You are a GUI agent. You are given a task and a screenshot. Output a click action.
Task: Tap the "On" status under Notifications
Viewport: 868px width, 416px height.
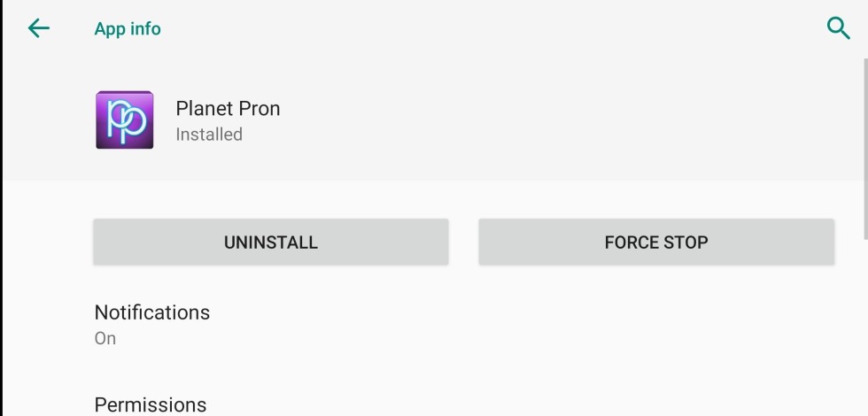[x=105, y=338]
